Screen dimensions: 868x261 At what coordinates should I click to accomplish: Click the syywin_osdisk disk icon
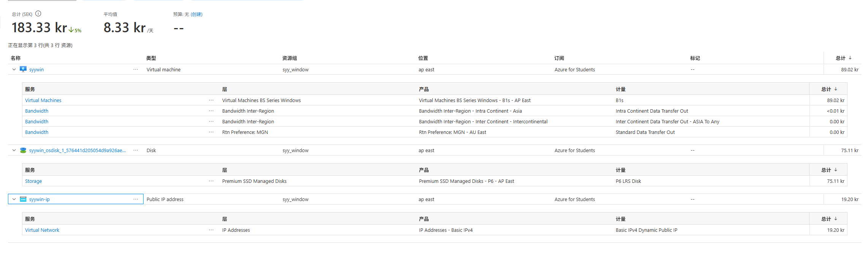(x=23, y=150)
